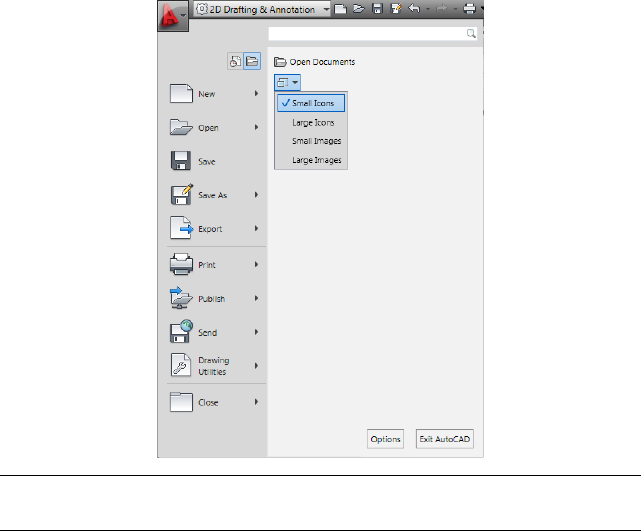Viewport: 641px width, 531px height.
Task: Expand the Send submenu arrow
Action: [x=256, y=332]
